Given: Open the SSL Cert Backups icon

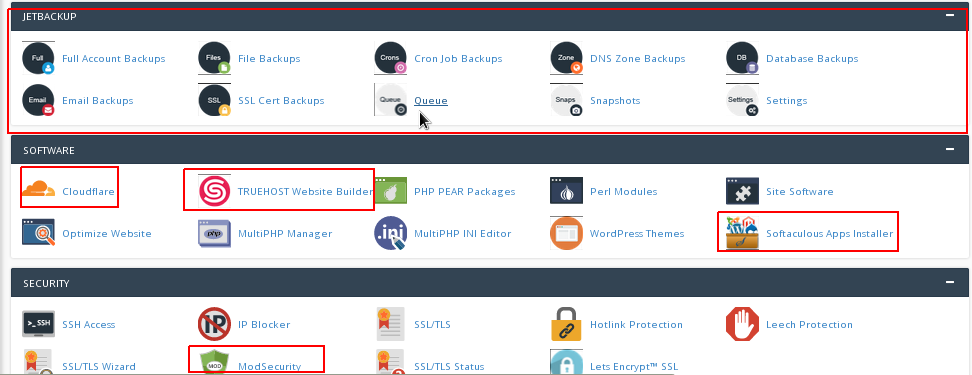Looking at the screenshot, I should (214, 100).
